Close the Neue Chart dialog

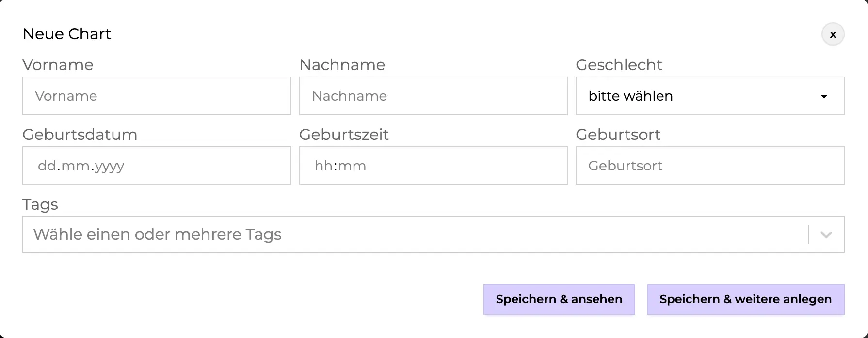tap(833, 34)
